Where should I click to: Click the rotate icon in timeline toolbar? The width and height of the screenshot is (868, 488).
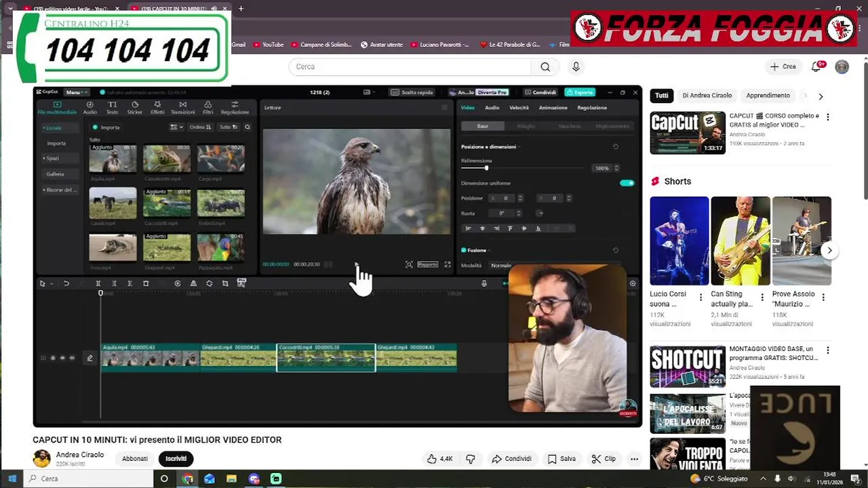click(x=210, y=283)
